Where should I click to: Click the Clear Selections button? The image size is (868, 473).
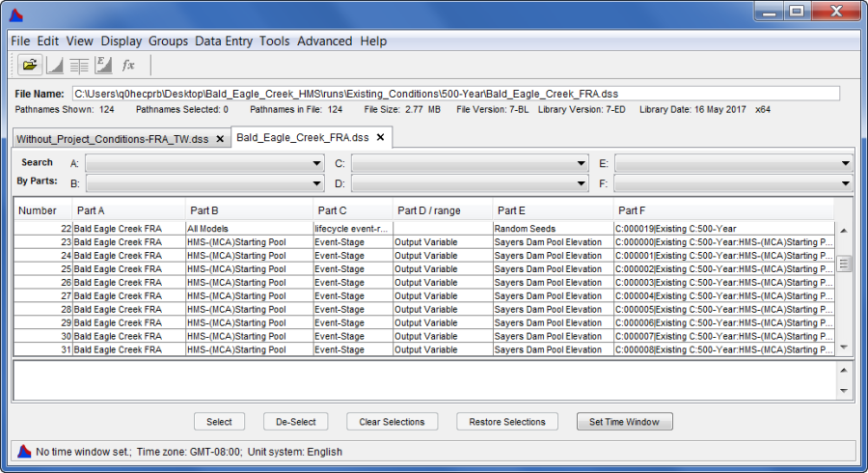(x=392, y=422)
